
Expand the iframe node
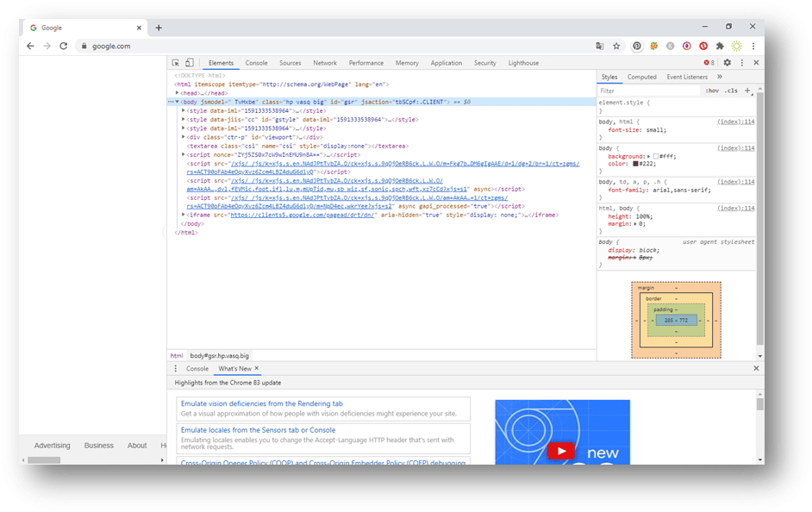[x=184, y=215]
